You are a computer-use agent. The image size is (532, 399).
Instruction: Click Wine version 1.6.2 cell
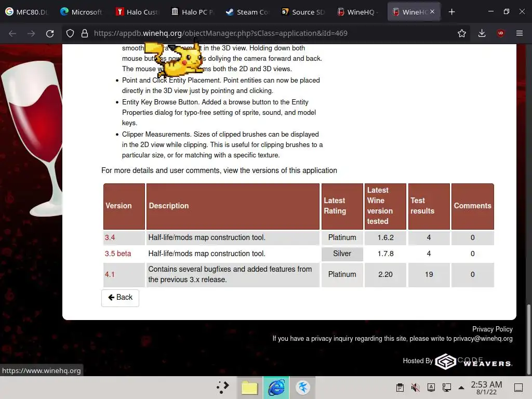(385, 237)
